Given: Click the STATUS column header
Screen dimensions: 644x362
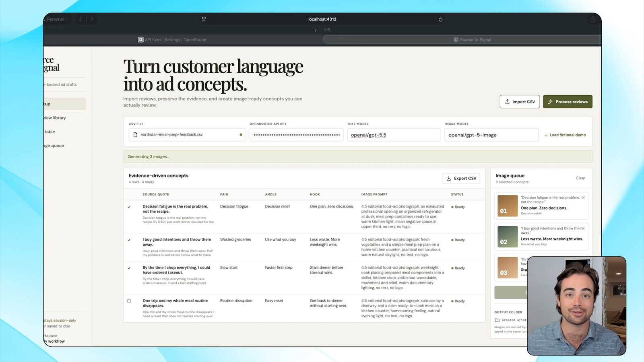Looking at the screenshot, I should pos(457,194).
